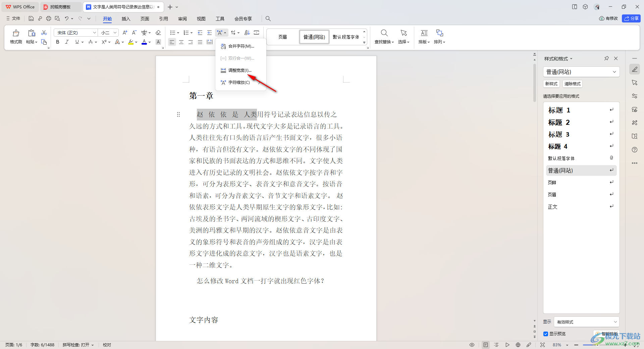644x349 pixels.
Task: Switch to the 找稻壳模板 tab
Action: pyautogui.click(x=60, y=7)
